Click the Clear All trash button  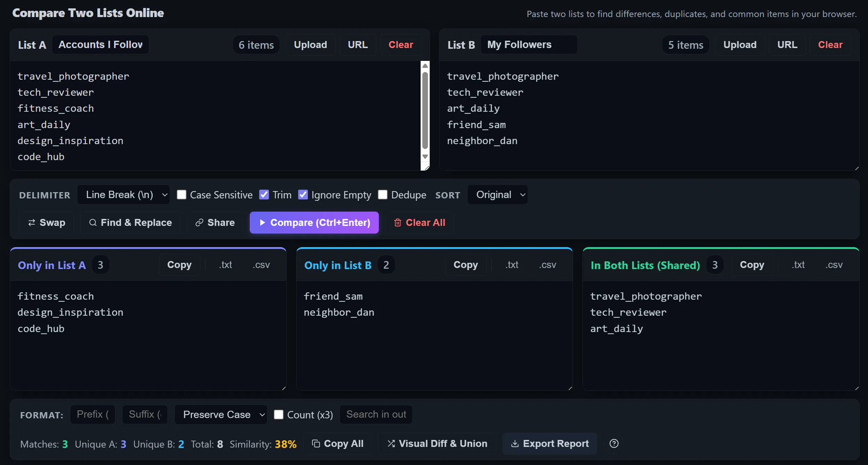419,222
